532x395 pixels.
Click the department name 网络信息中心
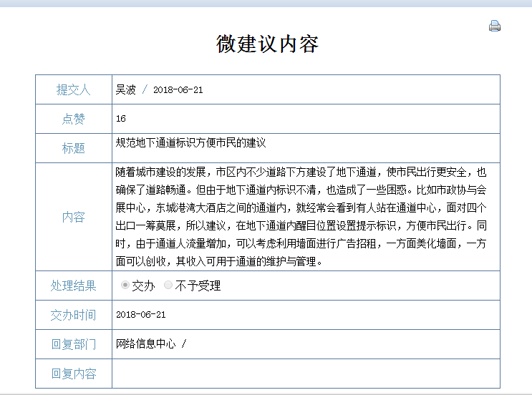146,344
